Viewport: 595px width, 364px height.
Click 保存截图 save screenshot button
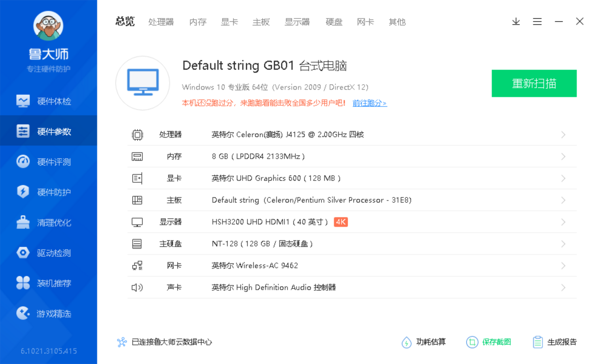click(489, 342)
